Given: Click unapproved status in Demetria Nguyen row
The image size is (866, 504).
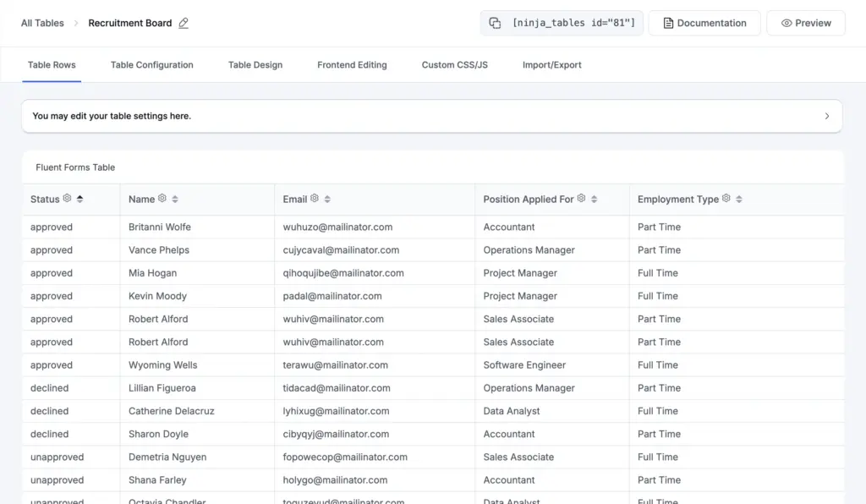Looking at the screenshot, I should pos(57,457).
